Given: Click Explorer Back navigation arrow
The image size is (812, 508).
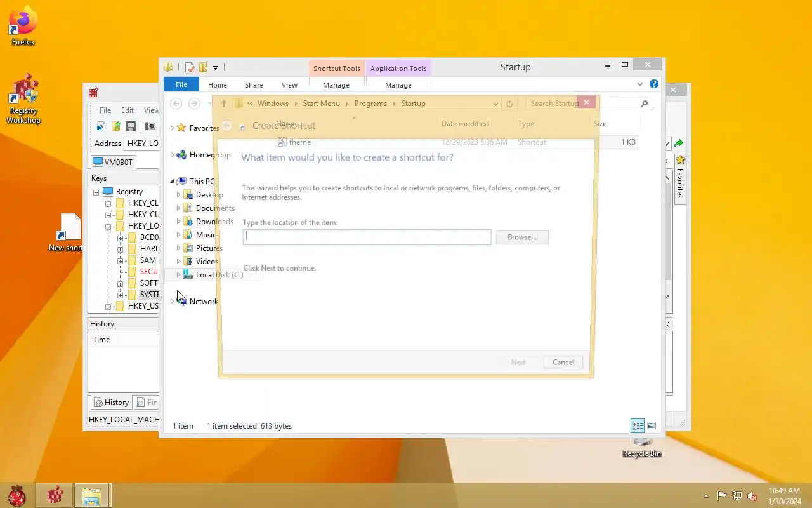Looking at the screenshot, I should (176, 104).
